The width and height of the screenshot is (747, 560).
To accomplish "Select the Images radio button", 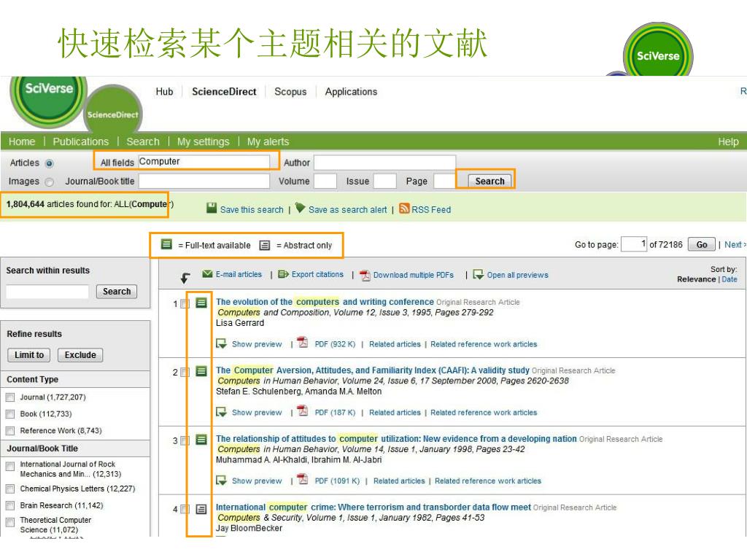I will [x=49, y=182].
